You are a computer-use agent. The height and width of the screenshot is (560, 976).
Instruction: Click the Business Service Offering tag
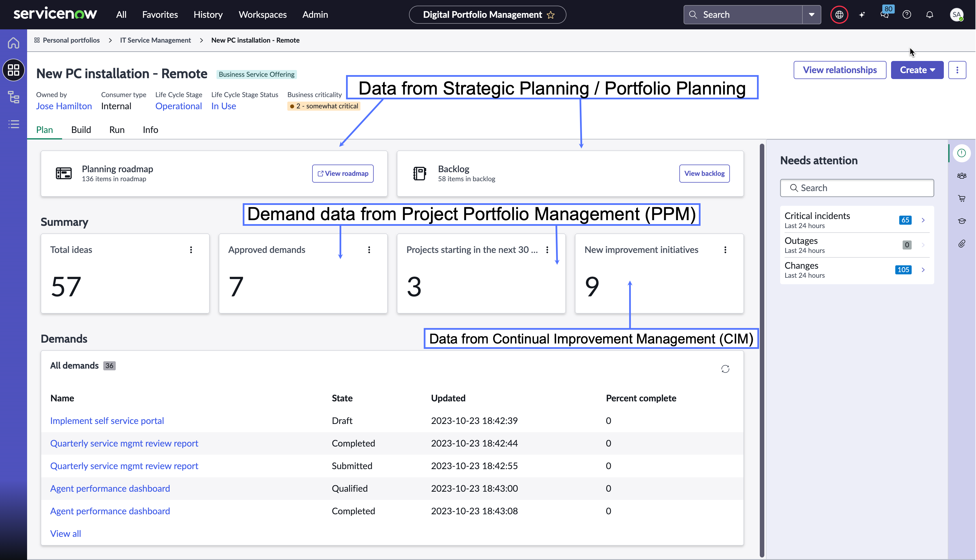[257, 74]
